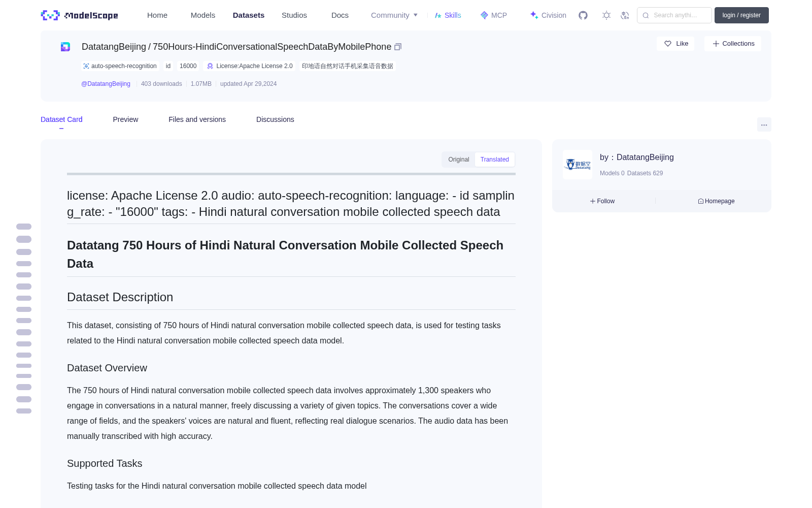Open the three-dot more options menu
812x508 pixels.
point(764,124)
